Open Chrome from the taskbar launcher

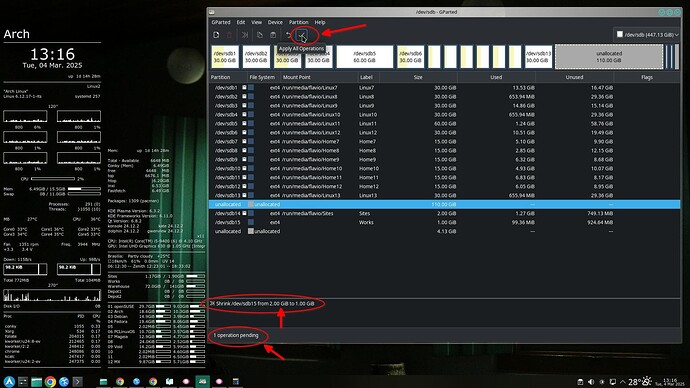pos(50,381)
